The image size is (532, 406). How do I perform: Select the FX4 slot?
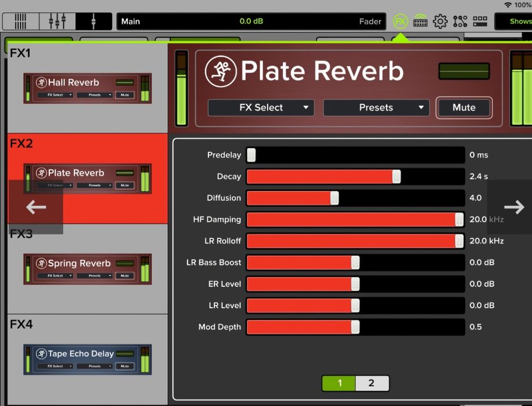[88, 360]
